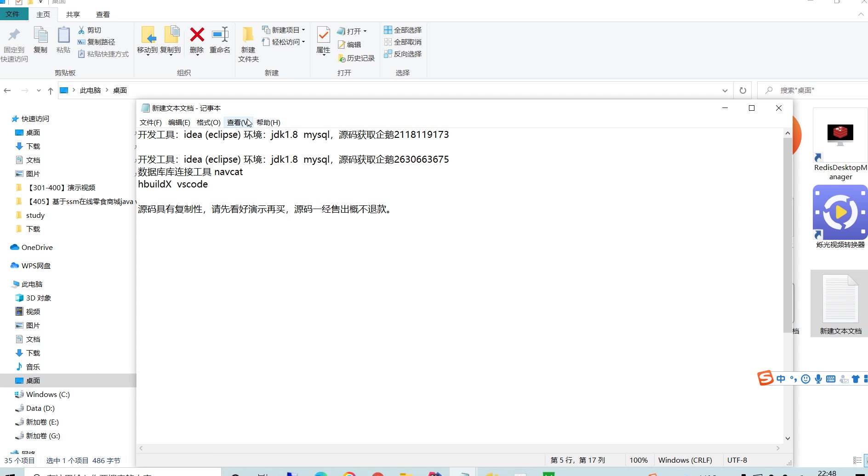Open Copy to (复制到) in ribbon
This screenshot has width=868, height=476.
(171, 40)
